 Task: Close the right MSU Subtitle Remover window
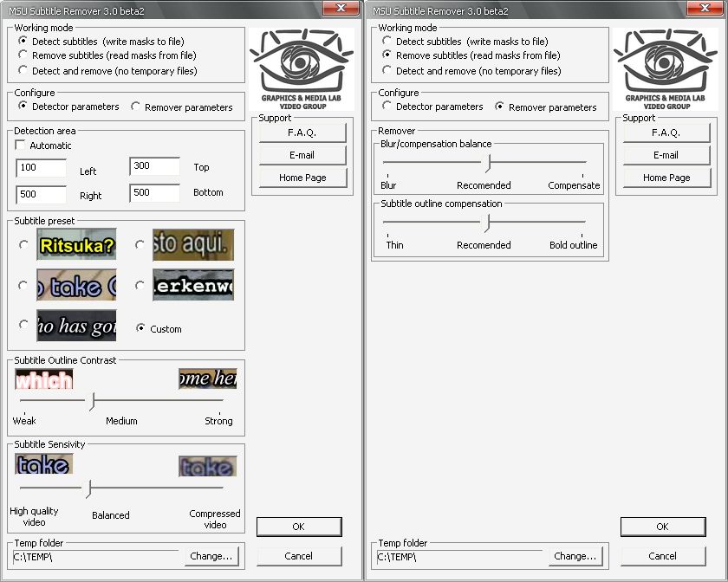pyautogui.click(x=705, y=8)
